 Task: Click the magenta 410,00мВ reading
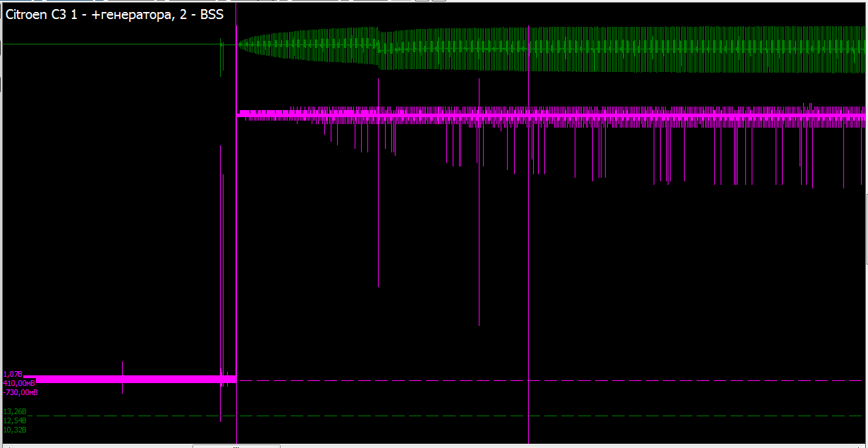coord(19,383)
